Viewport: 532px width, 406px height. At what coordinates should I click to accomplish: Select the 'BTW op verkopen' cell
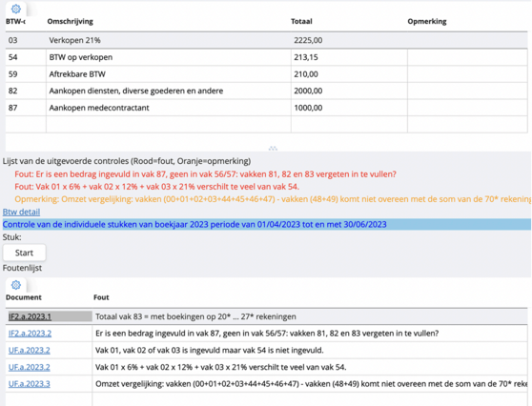[x=169, y=57]
